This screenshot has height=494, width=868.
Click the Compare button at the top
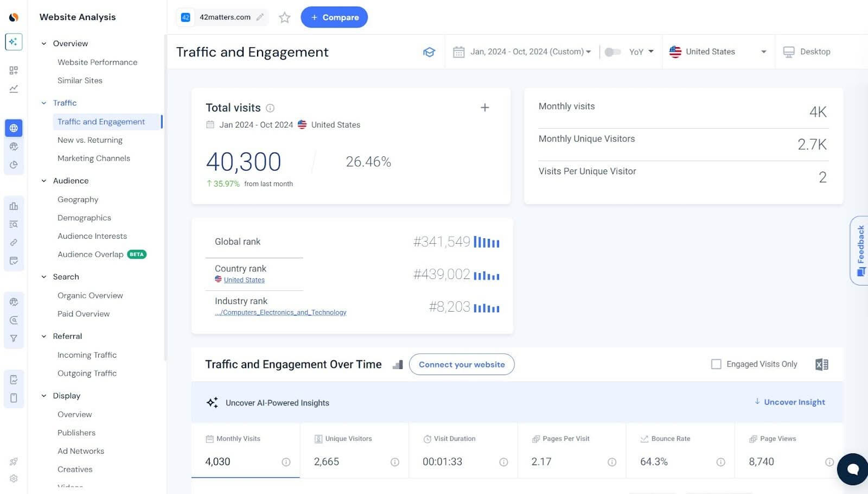click(x=334, y=17)
